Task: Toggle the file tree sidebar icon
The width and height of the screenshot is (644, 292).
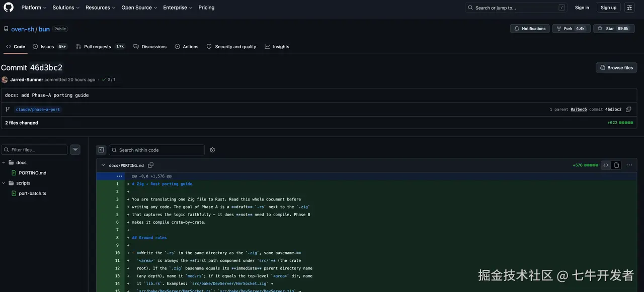Action: pyautogui.click(x=101, y=150)
